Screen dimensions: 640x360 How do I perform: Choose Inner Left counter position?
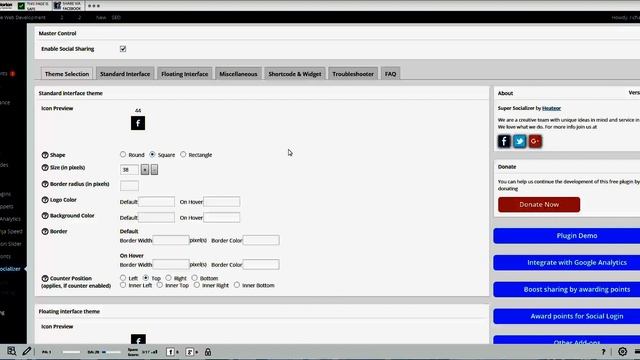pos(123,285)
